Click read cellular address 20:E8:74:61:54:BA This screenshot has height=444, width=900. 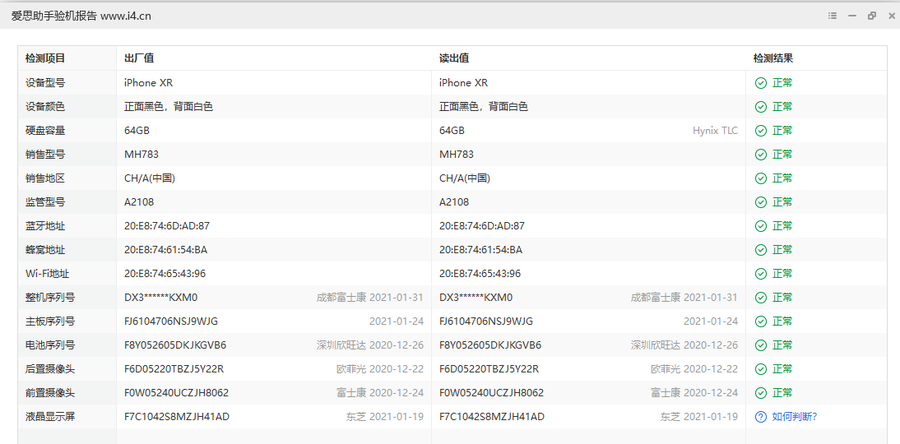click(x=481, y=250)
